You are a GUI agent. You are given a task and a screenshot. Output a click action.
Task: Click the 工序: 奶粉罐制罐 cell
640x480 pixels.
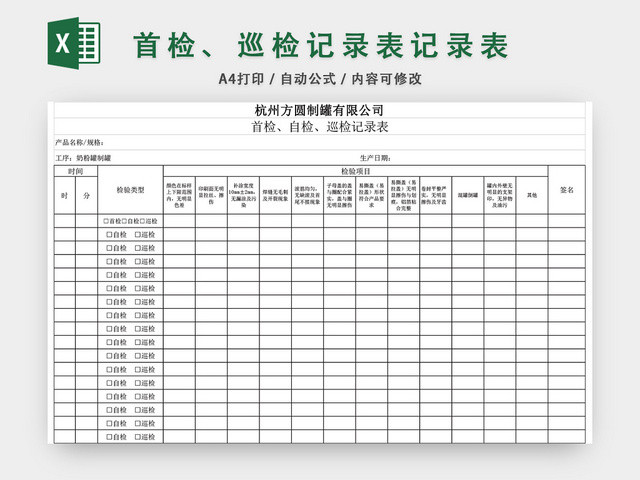(83, 158)
